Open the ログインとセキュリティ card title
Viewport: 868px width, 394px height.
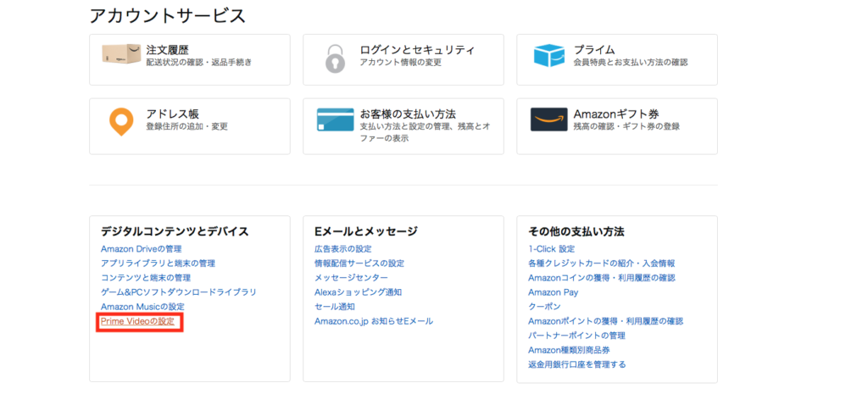coord(417,50)
